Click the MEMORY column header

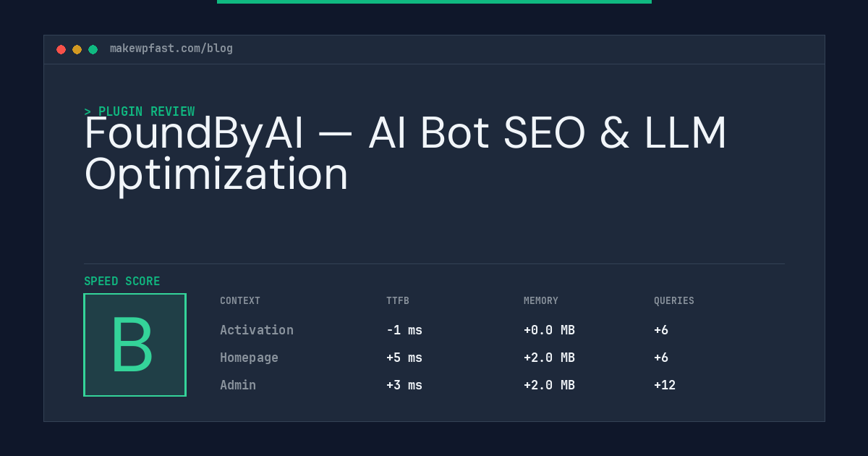(541, 301)
